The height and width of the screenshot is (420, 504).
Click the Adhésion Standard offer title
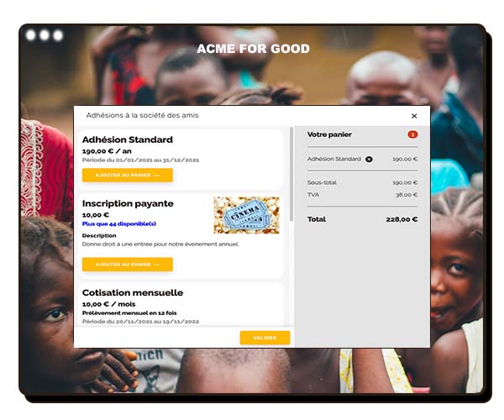point(128,139)
